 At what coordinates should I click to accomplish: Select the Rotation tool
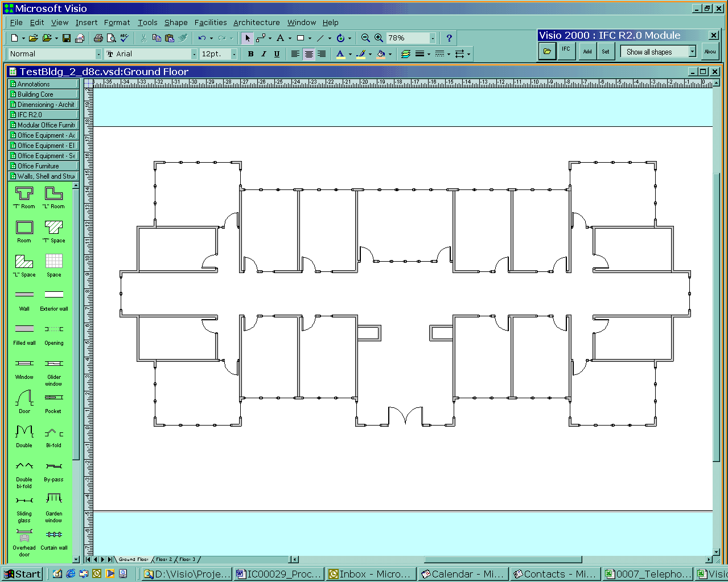(x=340, y=38)
